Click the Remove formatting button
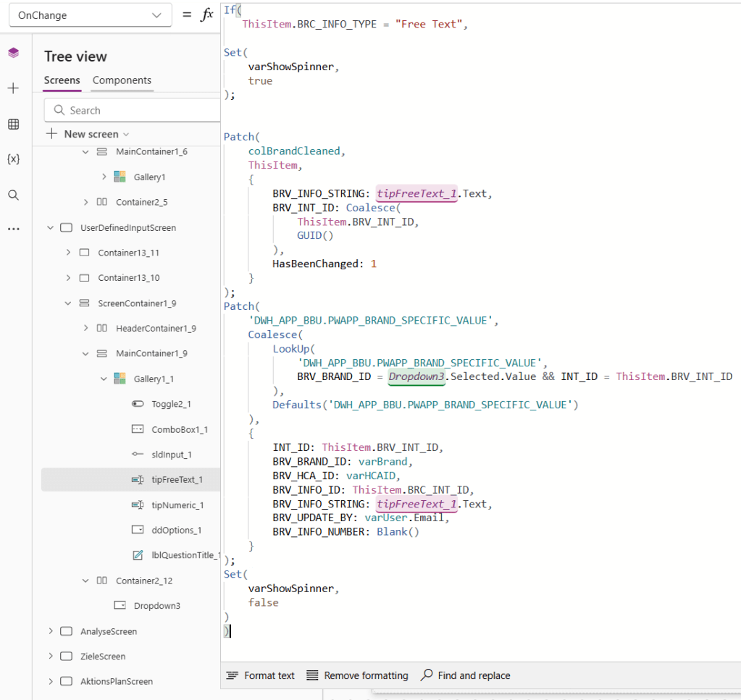This screenshot has height=700, width=741. click(357, 675)
